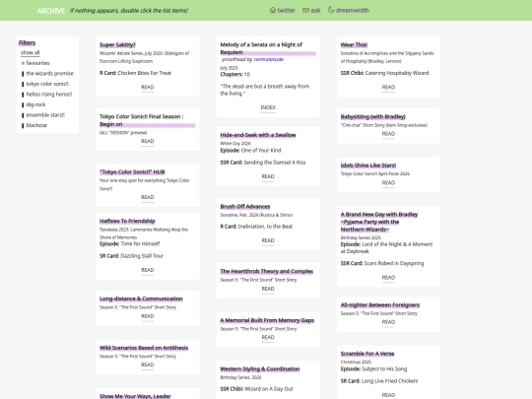Open the 'Tokyo Color Sonic!! HUB' title
The width and height of the screenshot is (532, 399).
132,172
